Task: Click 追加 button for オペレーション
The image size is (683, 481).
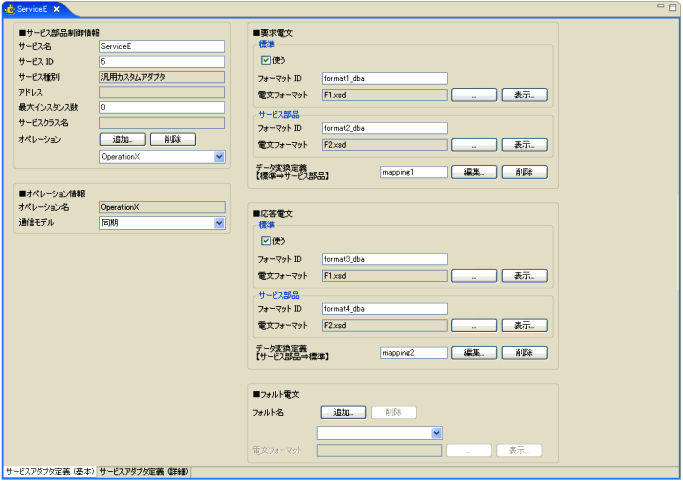Action: (x=122, y=139)
